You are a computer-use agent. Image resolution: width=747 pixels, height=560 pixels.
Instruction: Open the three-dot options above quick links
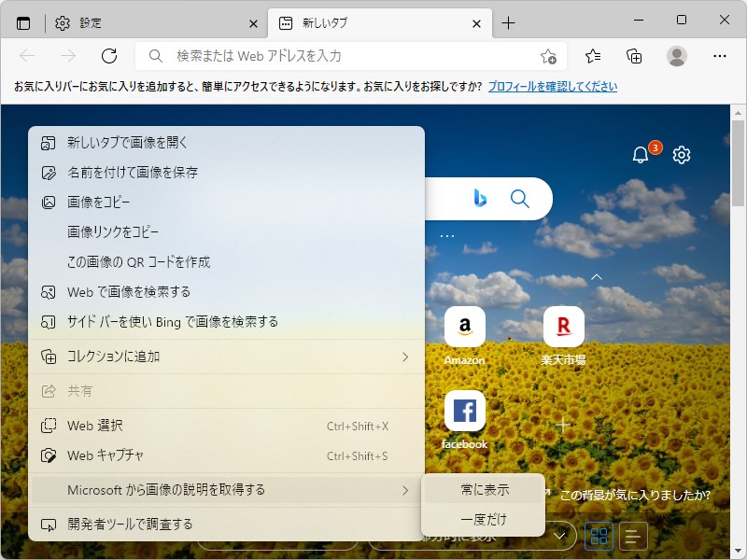447,236
